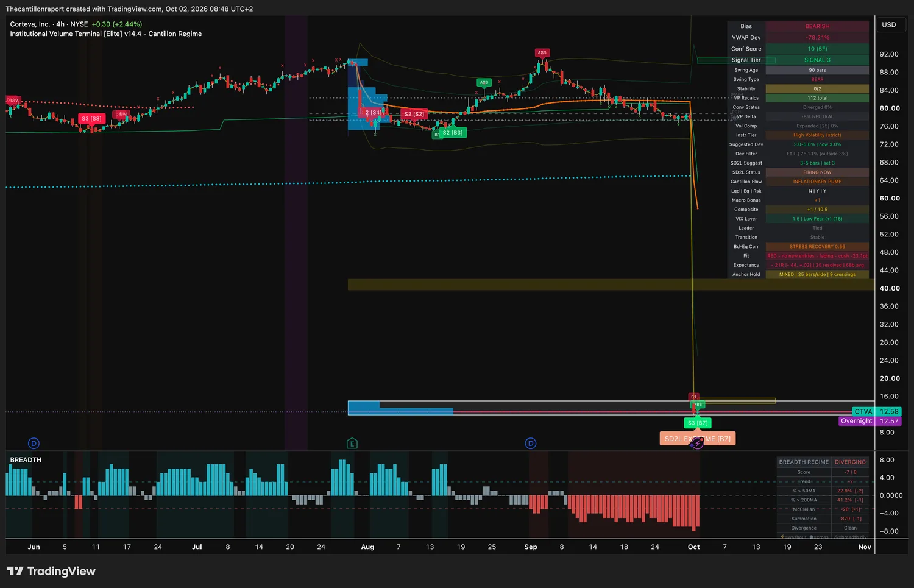Click the SD2L EXTREME [B7] label

tap(698, 439)
